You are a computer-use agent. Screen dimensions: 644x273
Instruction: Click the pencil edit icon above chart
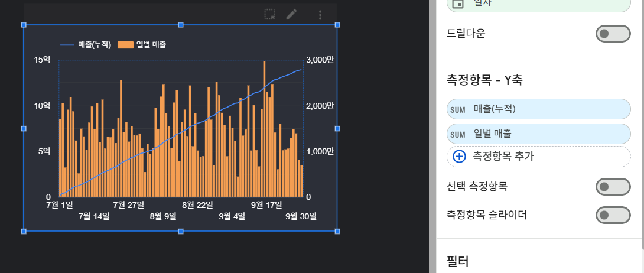click(x=292, y=15)
